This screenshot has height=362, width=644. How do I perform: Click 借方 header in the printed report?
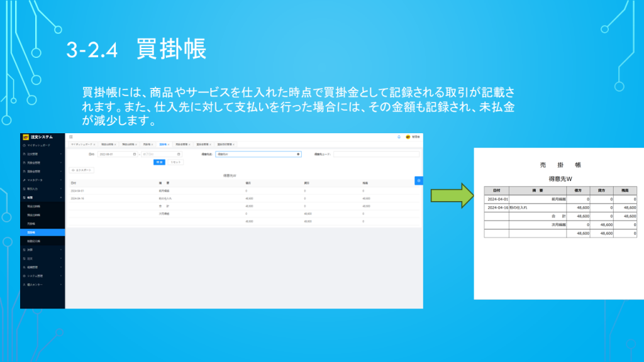point(578,190)
